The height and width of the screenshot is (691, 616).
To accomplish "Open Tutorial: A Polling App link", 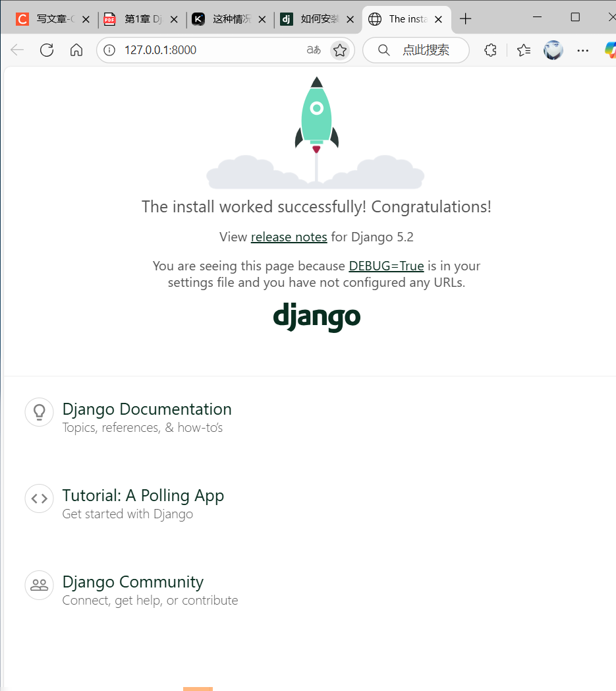I will 143,495.
